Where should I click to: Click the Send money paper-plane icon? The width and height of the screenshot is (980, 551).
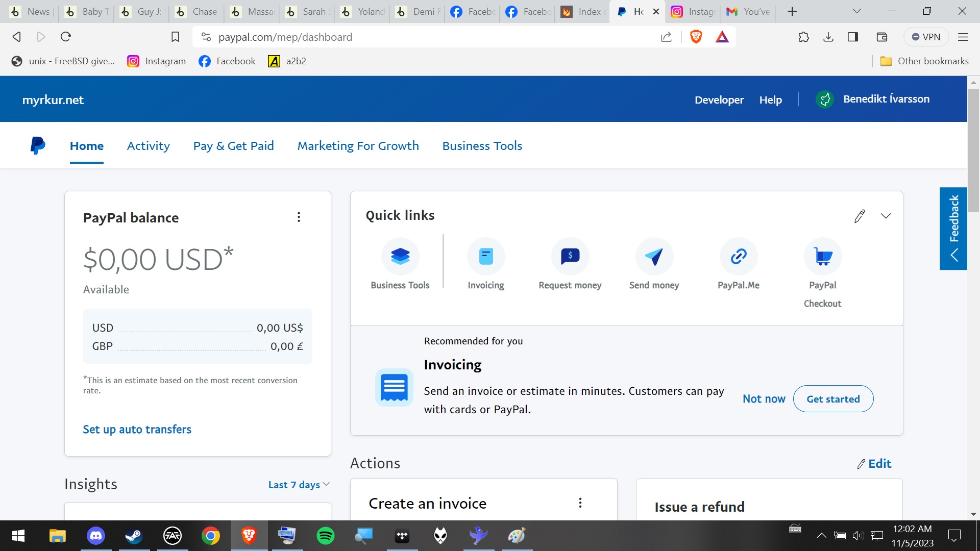(654, 256)
